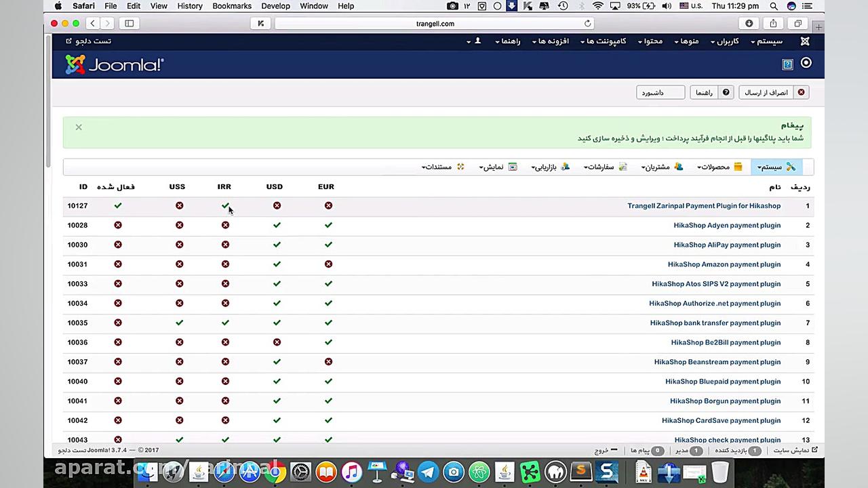Image resolution: width=868 pixels, height=488 pixels.
Task: Toggle enabled status for HikaShop Bluepaid plugin
Action: [118, 382]
